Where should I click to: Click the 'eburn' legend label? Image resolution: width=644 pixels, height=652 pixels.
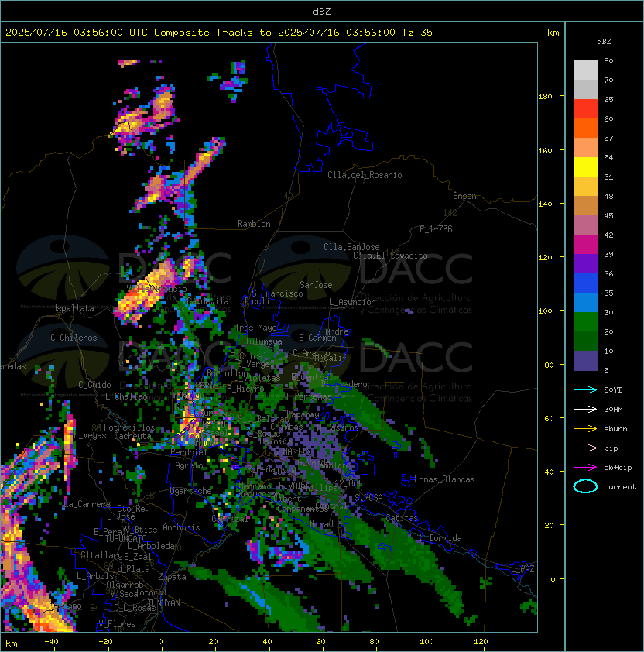tap(615, 429)
